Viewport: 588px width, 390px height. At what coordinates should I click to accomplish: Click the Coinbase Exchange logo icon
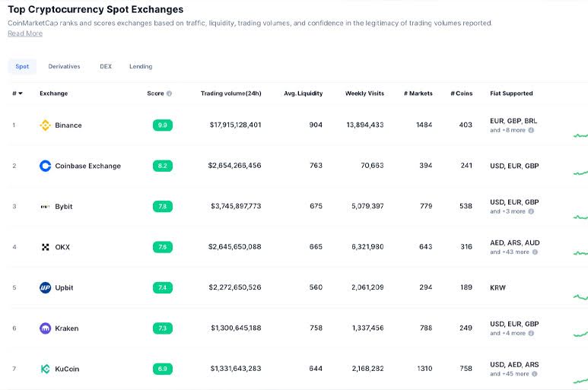click(x=45, y=166)
